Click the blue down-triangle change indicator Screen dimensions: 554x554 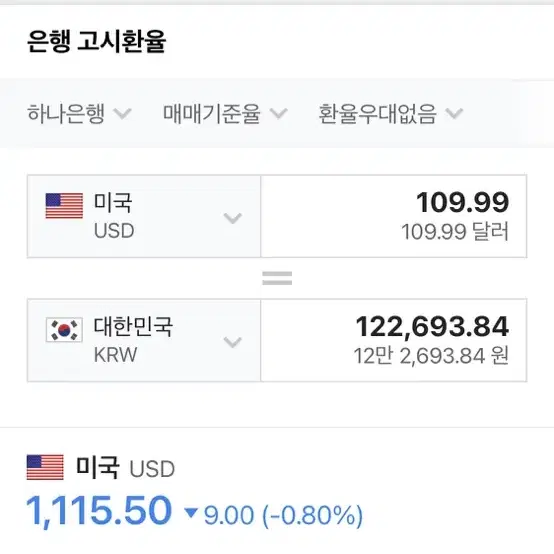[x=191, y=513]
